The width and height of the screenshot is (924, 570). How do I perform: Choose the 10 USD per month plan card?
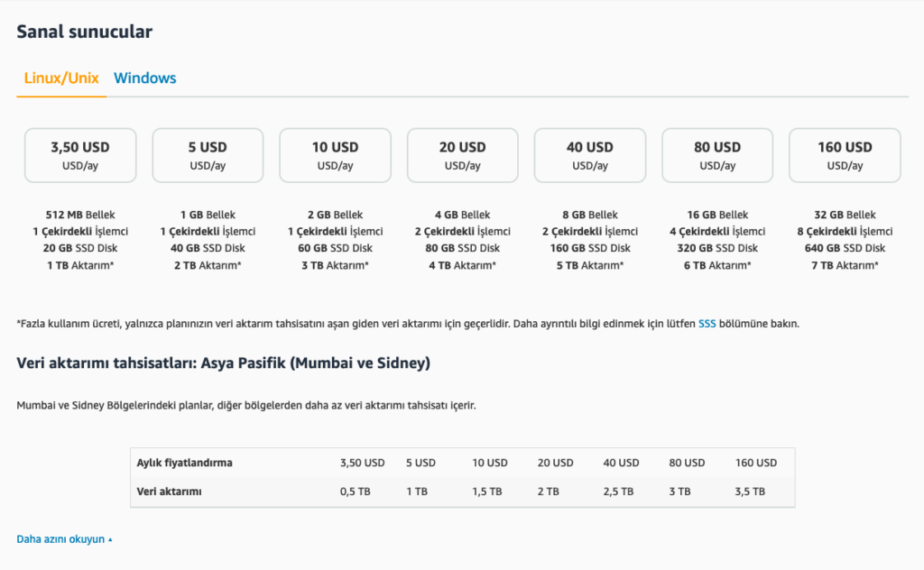(x=336, y=155)
